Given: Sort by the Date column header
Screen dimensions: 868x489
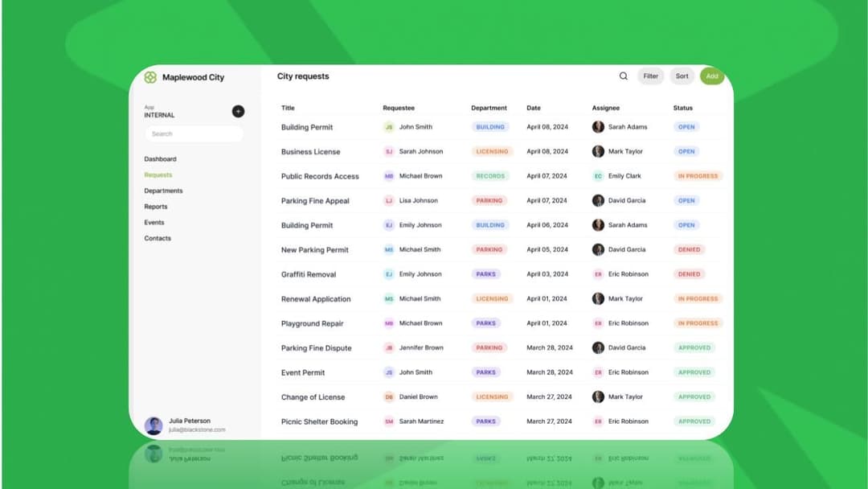Looking at the screenshot, I should 533,108.
